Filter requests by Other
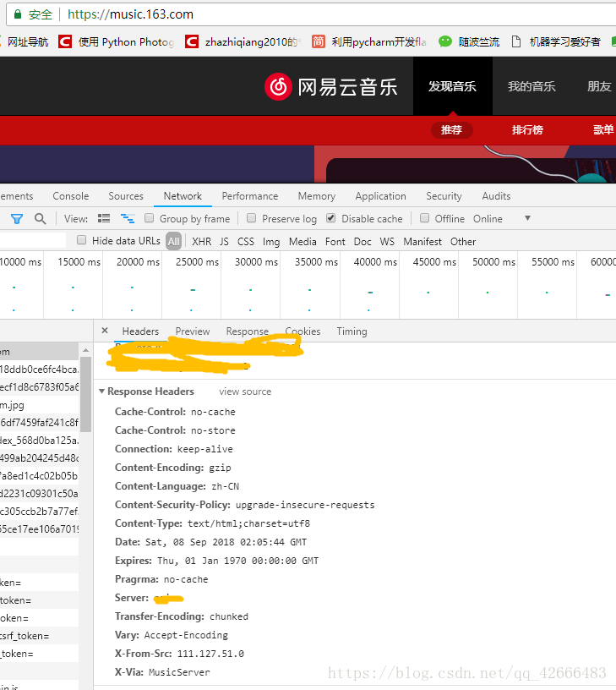616x690 pixels. [x=463, y=242]
